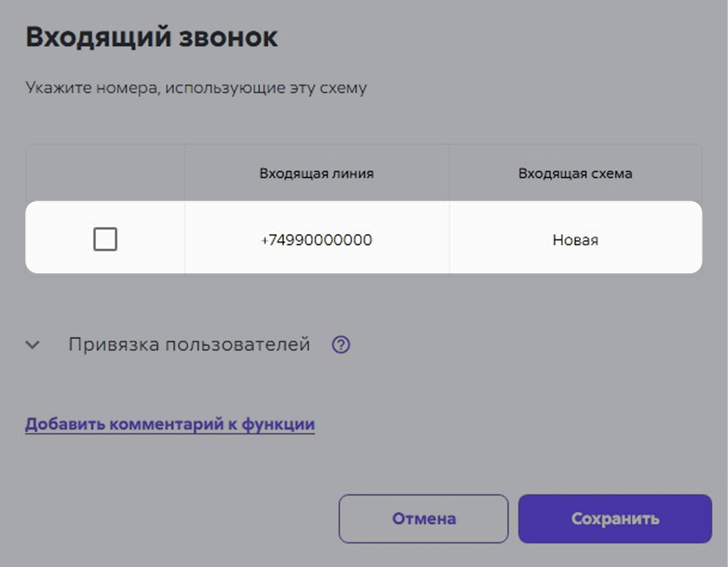Click the Входящая линия column header
The width and height of the screenshot is (728, 567).
point(316,173)
